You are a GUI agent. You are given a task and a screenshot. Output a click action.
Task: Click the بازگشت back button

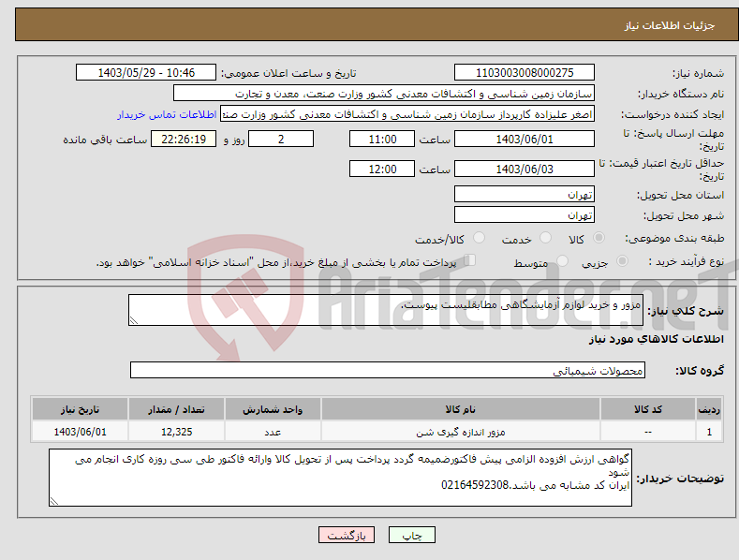(347, 535)
